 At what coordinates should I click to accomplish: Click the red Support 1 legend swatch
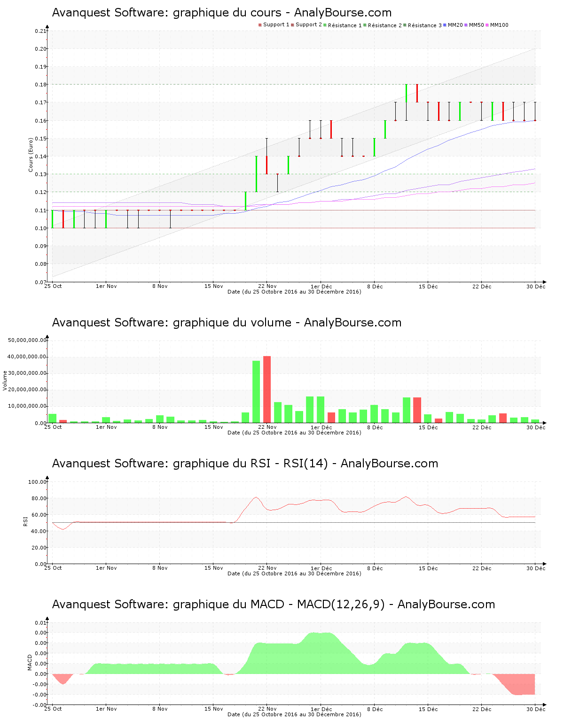pyautogui.click(x=260, y=25)
